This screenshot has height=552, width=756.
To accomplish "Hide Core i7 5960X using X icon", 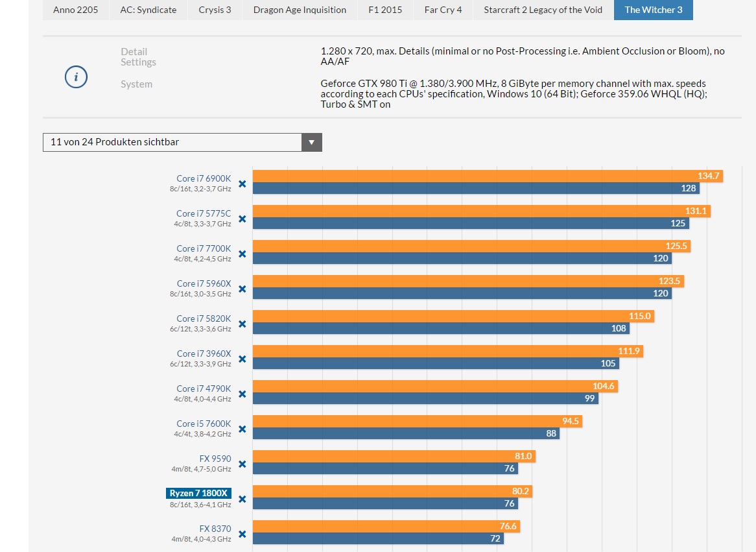I will tap(242, 289).
